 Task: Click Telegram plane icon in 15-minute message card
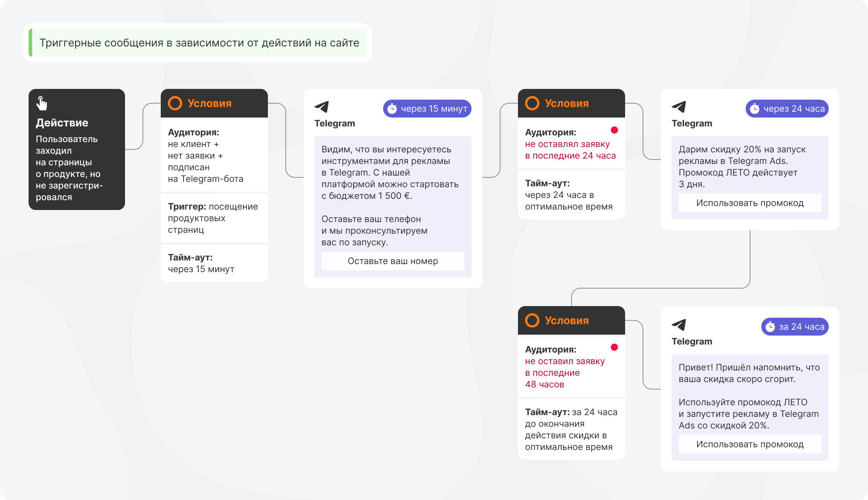321,107
